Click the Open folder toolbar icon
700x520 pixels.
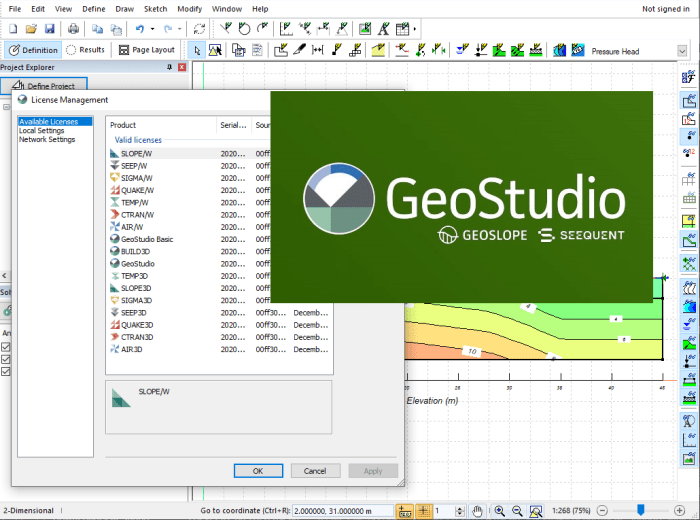coord(31,29)
